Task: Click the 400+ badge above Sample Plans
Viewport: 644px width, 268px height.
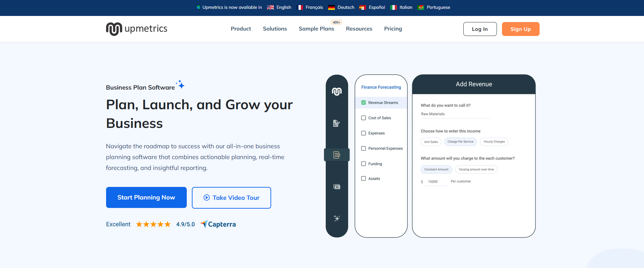Action: pos(337,22)
